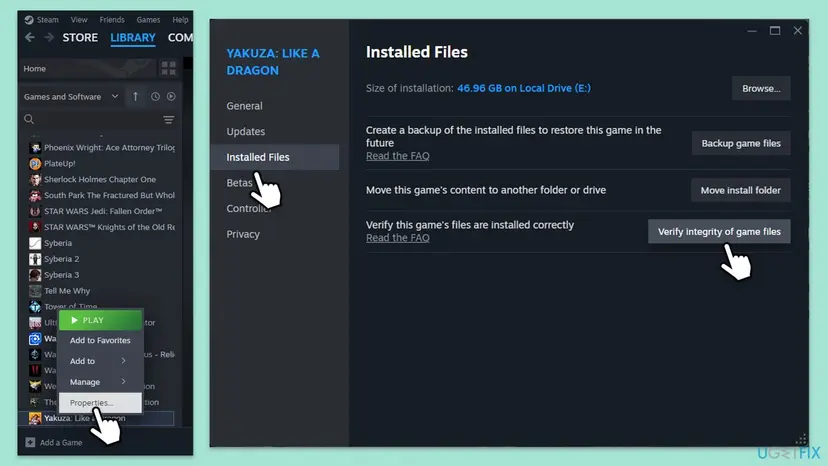Viewport: 828px width, 466px height.
Task: Open the General properties tab
Action: point(244,106)
